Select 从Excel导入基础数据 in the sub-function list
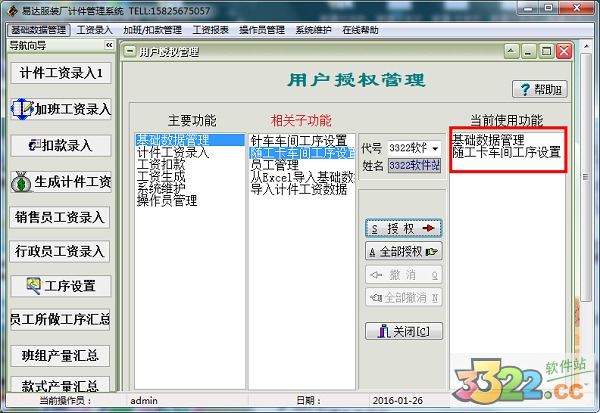Screen dimensions: 600x413 302,177
